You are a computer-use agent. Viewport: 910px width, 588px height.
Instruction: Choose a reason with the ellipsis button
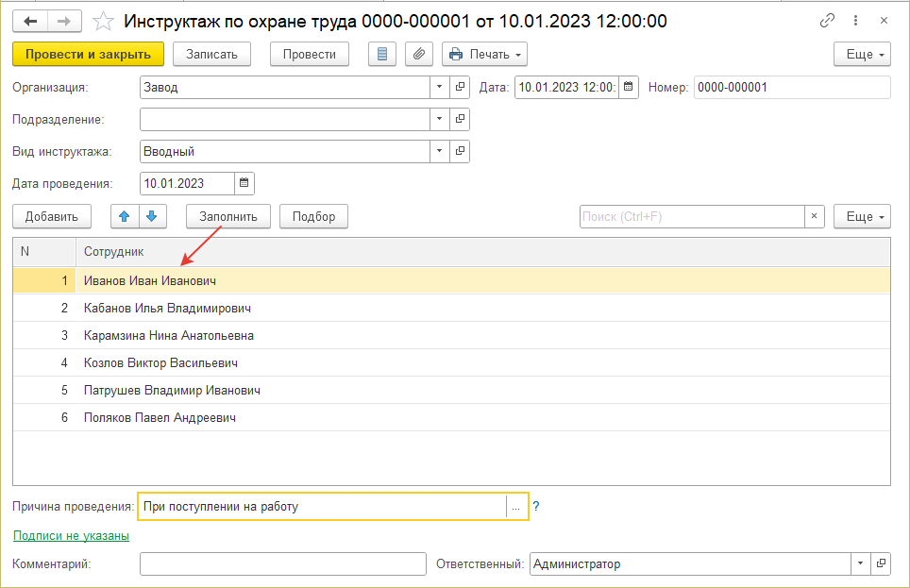[x=516, y=506]
